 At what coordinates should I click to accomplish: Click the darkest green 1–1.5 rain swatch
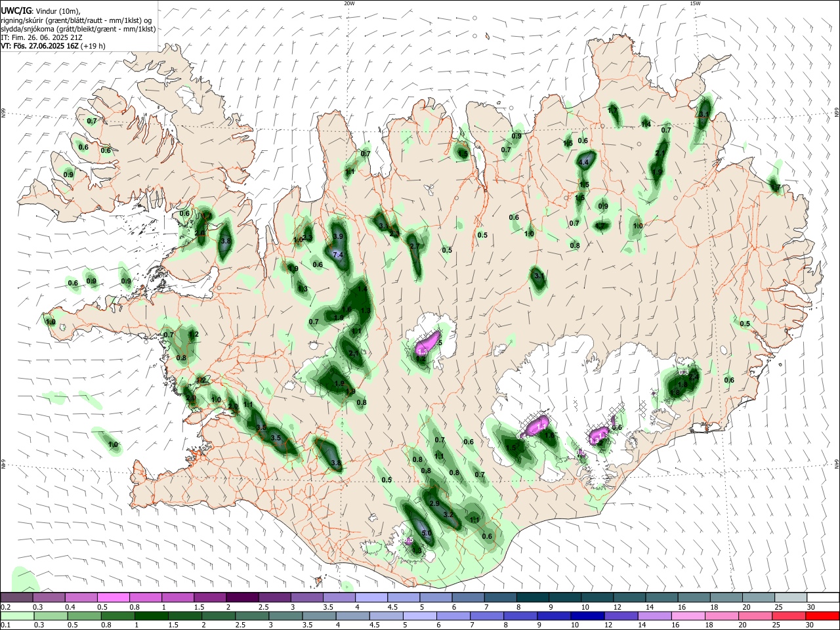click(152, 616)
